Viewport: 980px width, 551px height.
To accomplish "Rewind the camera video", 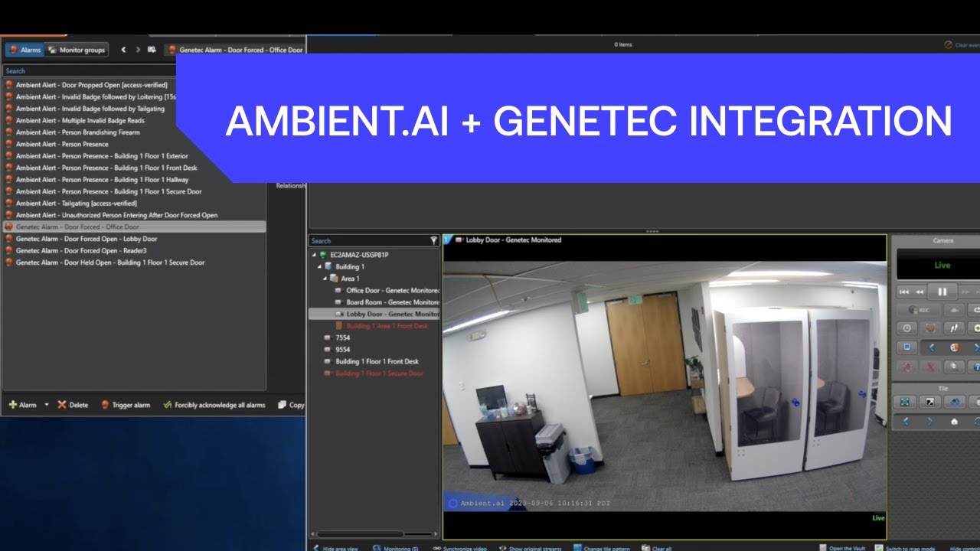I will point(920,292).
